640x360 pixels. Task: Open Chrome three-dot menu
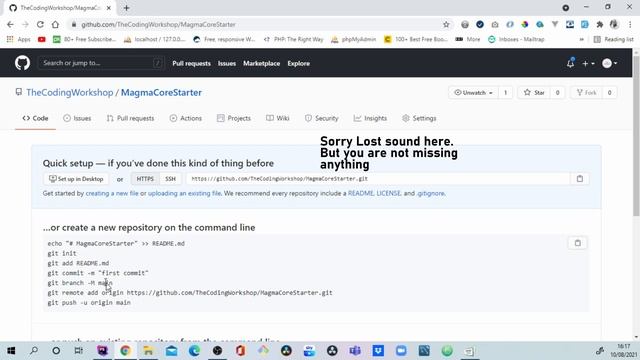point(630,24)
